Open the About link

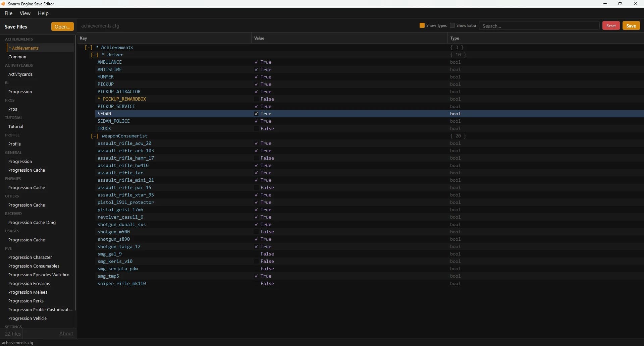[x=66, y=334]
